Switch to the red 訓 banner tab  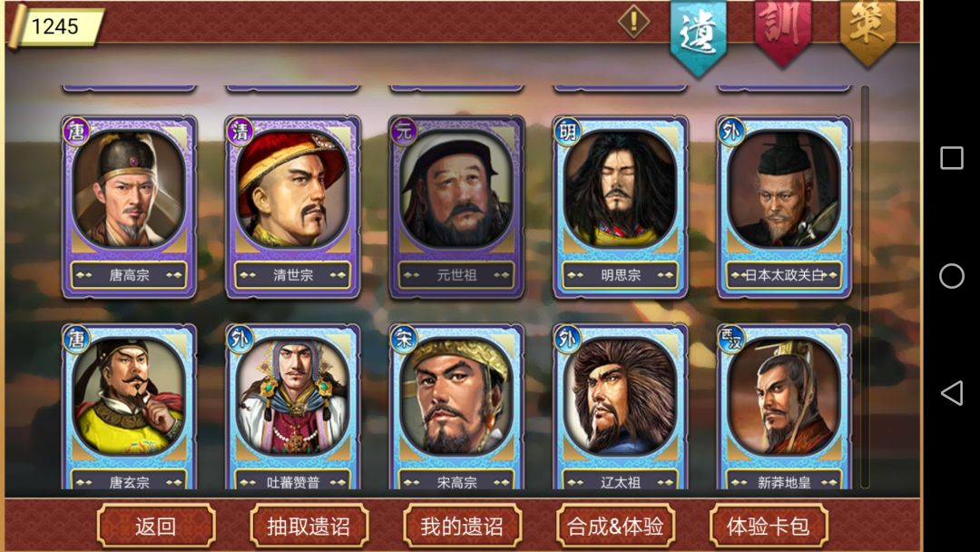[783, 31]
